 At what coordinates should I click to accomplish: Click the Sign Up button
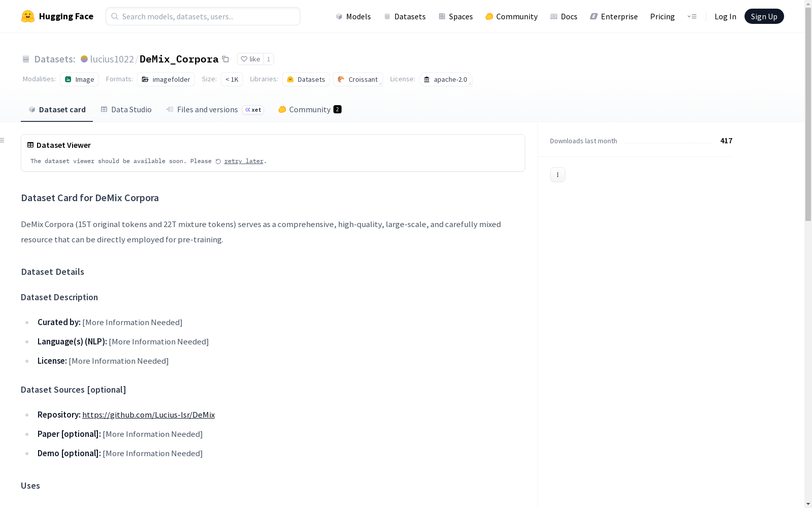coord(764,16)
